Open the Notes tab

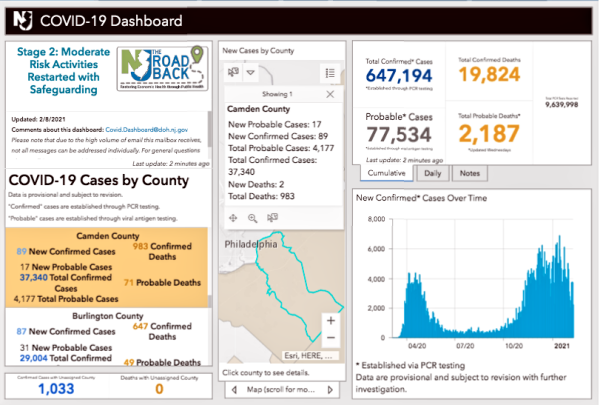click(471, 172)
